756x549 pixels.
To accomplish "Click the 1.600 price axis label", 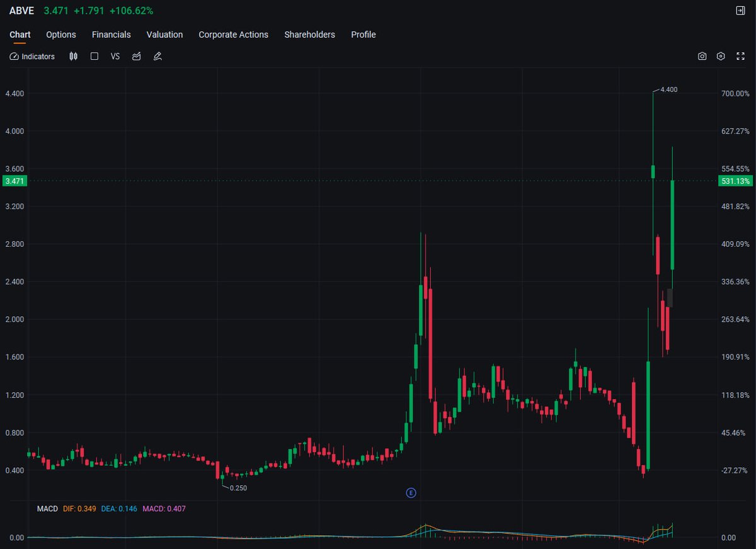I will coord(14,358).
